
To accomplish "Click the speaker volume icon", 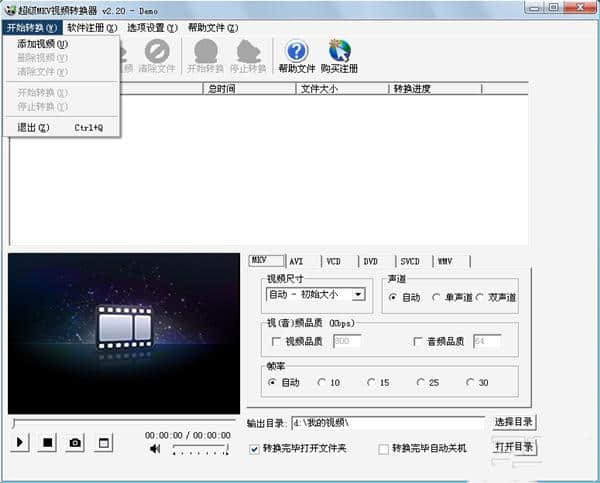I will pos(156,449).
